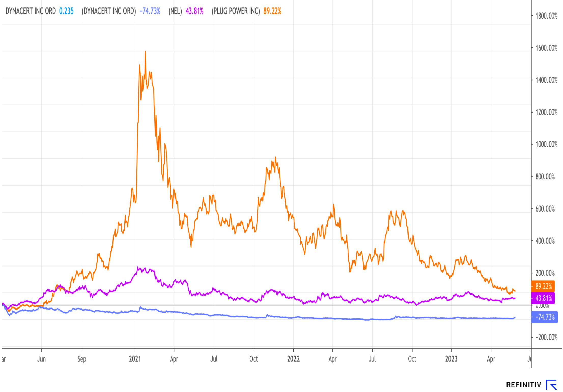Click the -200.00% y-axis label
Image resolution: width=563 pixels, height=392 pixels.
click(x=546, y=338)
